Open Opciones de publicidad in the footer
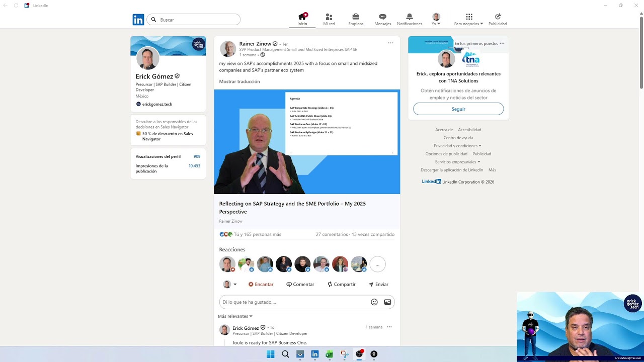Image resolution: width=644 pixels, height=362 pixels. tap(446, 154)
